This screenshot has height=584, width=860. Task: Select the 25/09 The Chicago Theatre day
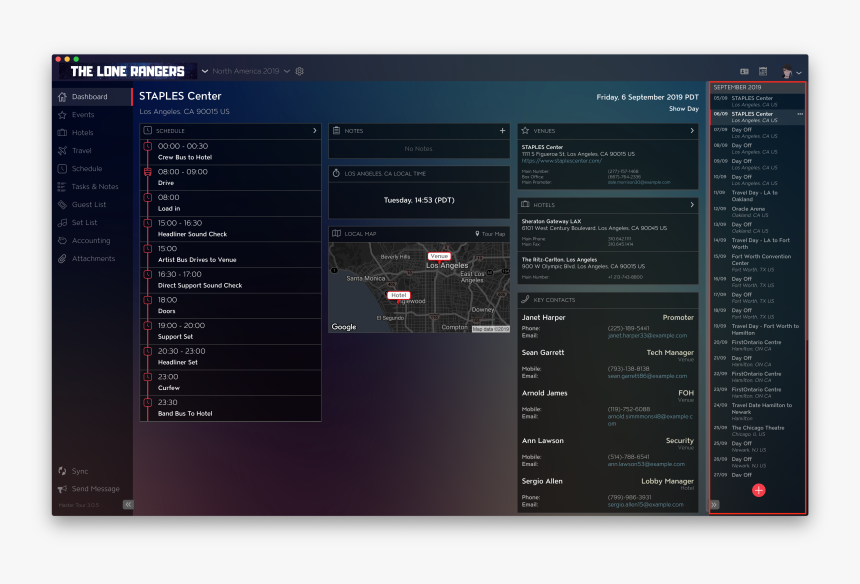(x=757, y=430)
